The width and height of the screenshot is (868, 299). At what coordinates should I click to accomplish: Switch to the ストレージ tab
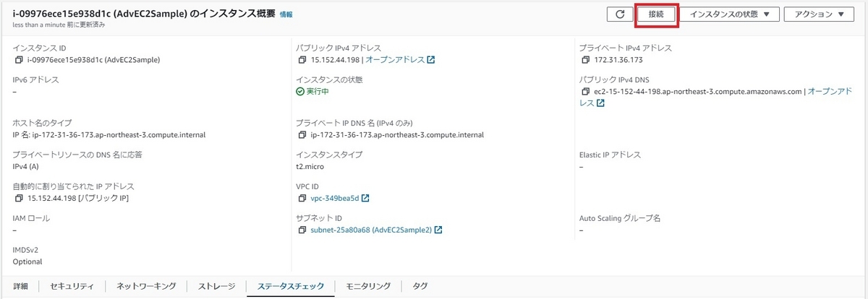tap(217, 286)
